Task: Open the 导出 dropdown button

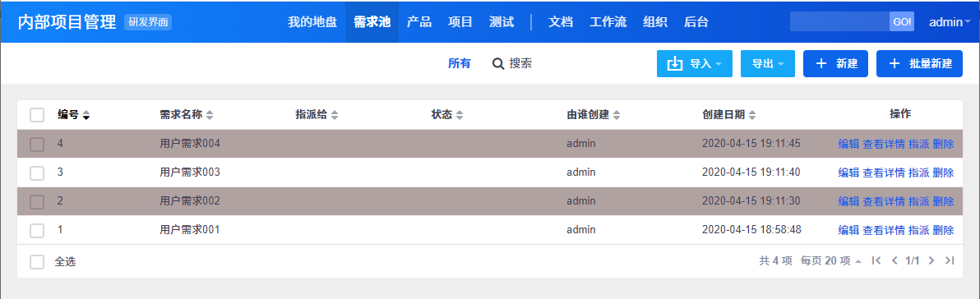Action: point(768,64)
